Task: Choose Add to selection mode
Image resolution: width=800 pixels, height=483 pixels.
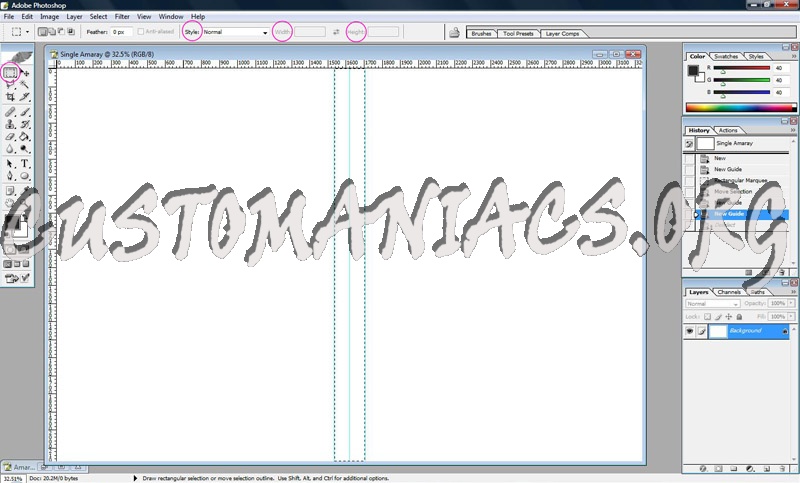Action: pos(52,32)
